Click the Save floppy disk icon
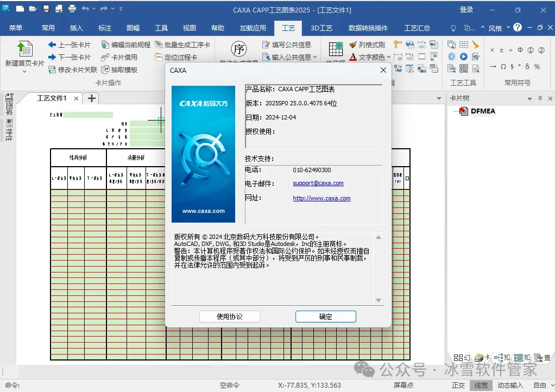 (x=46, y=9)
